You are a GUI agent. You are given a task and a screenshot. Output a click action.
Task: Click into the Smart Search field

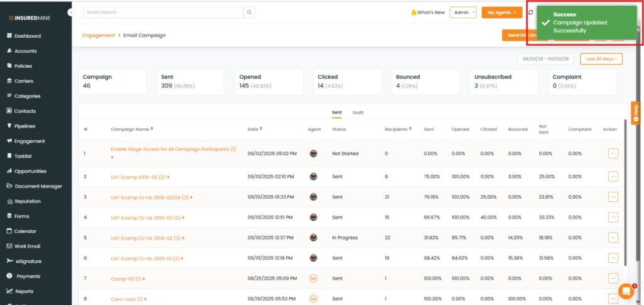click(162, 12)
